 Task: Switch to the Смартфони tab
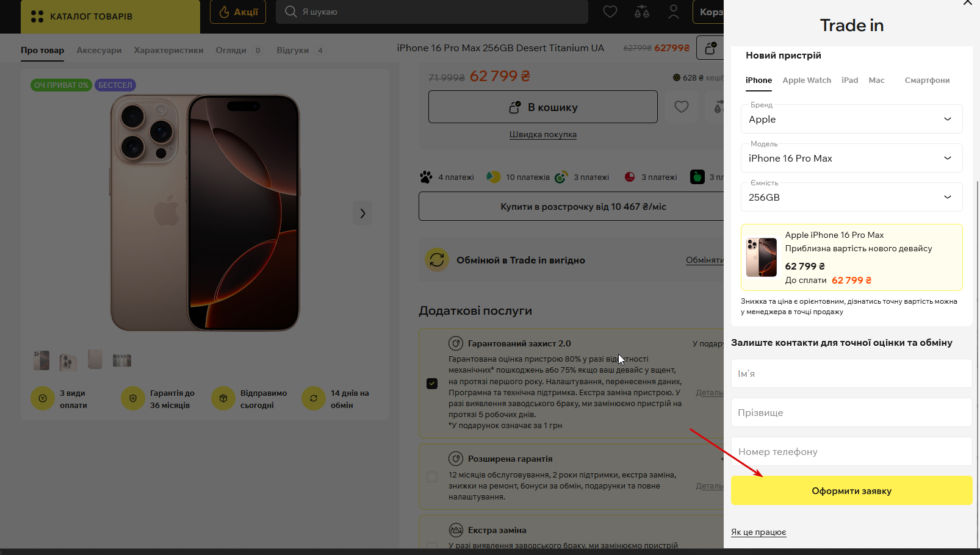(928, 81)
